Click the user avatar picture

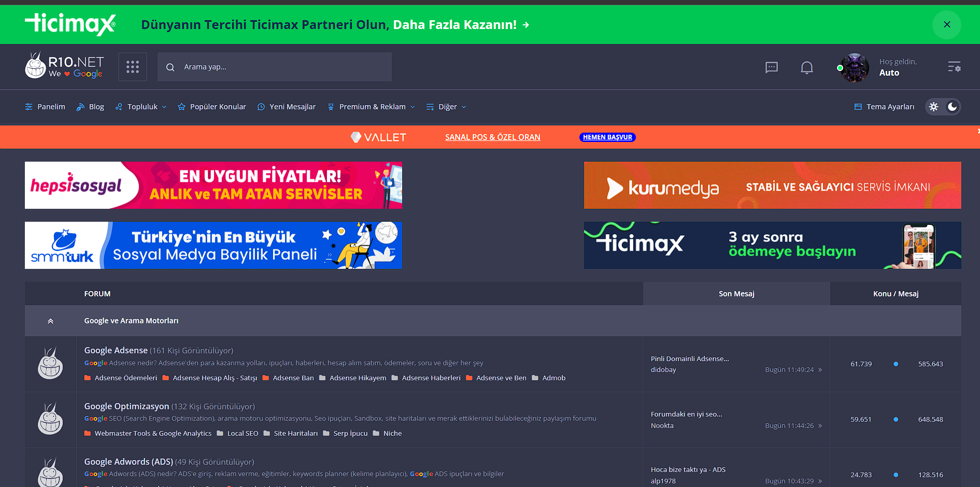(x=854, y=68)
